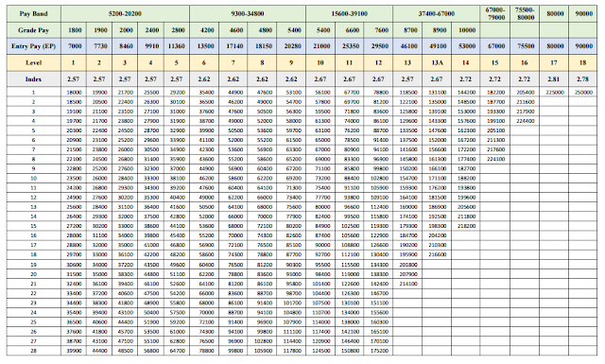This screenshot has height=364, width=605.
Task: Select Entry Pay value '49100'
Action: pos(439,46)
